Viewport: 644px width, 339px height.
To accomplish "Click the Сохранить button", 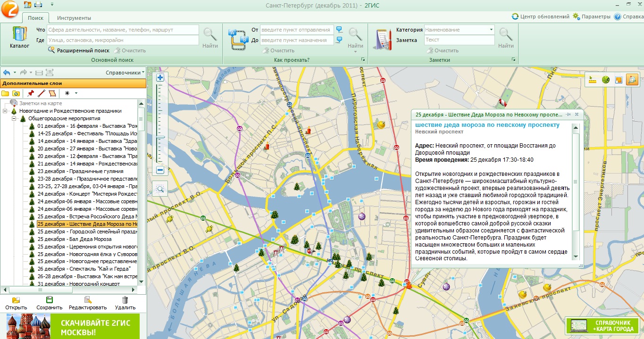I will tap(50, 303).
